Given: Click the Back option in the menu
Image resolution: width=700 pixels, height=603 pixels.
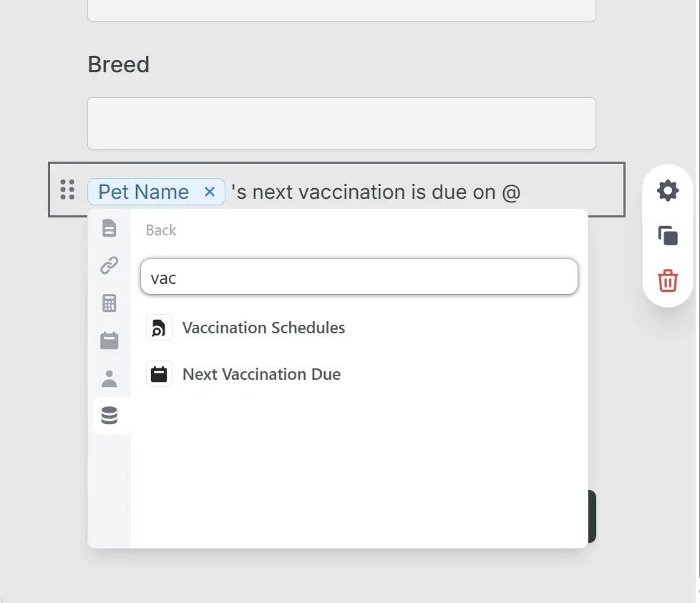Looking at the screenshot, I should pos(160,230).
